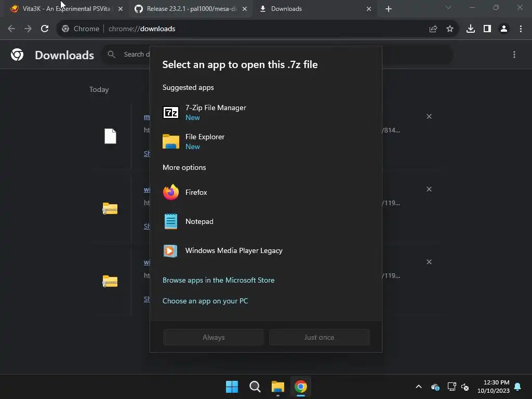Open Chrome downloads toolbar icon
This screenshot has height=399, width=532.
(471, 29)
